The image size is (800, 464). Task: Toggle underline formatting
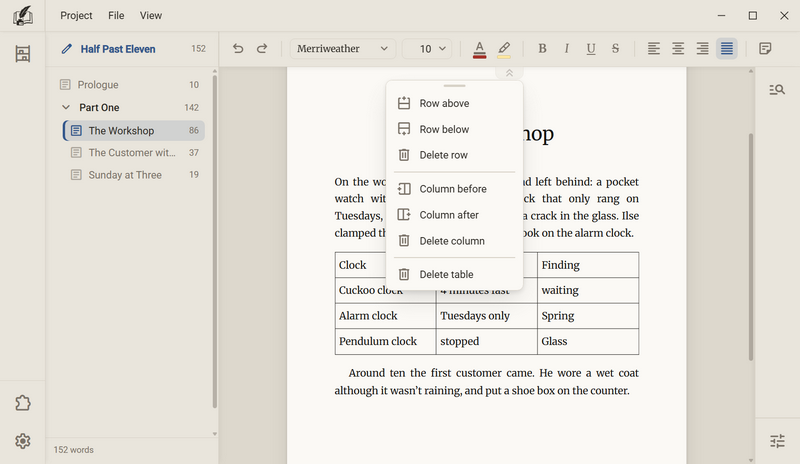pos(591,48)
